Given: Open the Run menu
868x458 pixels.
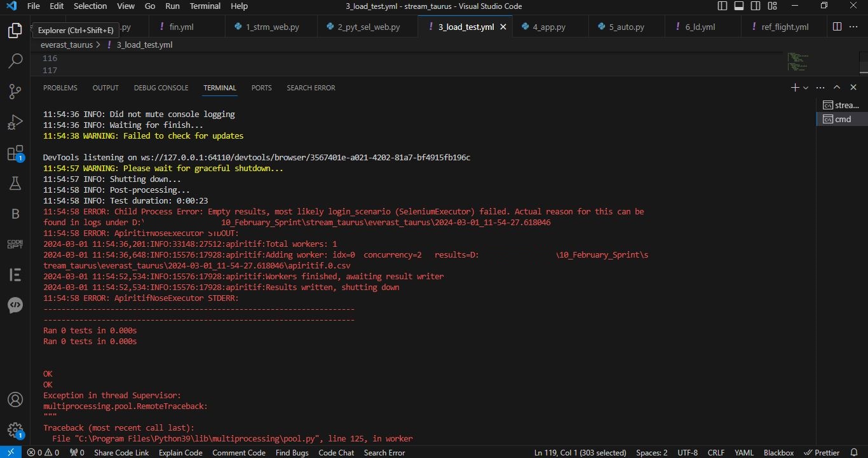Looking at the screenshot, I should tap(172, 6).
